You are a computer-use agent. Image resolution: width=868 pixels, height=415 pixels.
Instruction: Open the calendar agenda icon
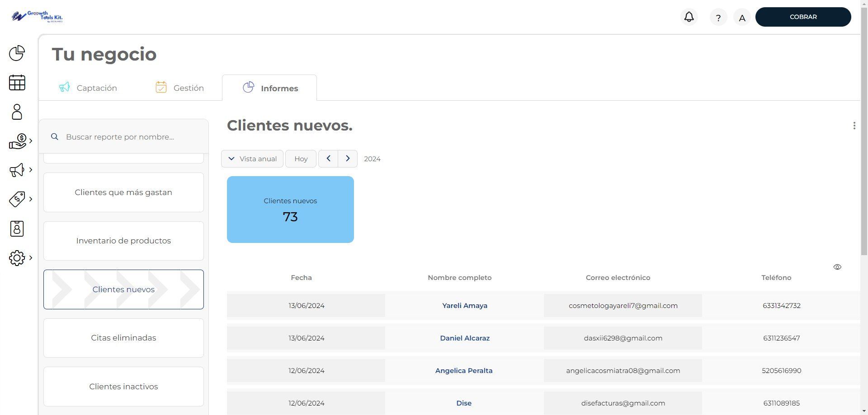pos(17,83)
